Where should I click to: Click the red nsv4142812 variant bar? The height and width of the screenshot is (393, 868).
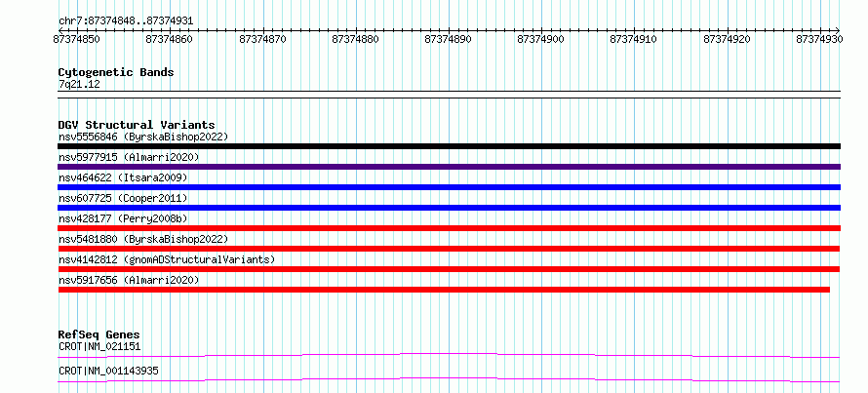pyautogui.click(x=449, y=269)
